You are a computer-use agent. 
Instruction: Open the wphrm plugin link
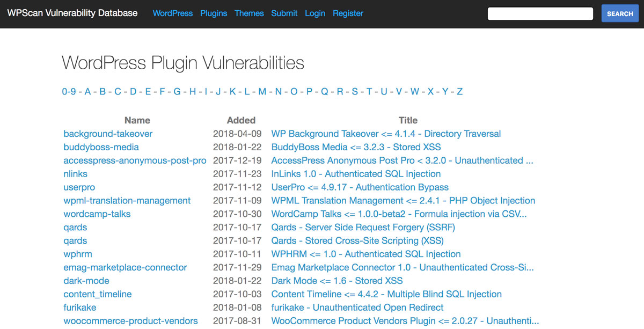coord(78,254)
